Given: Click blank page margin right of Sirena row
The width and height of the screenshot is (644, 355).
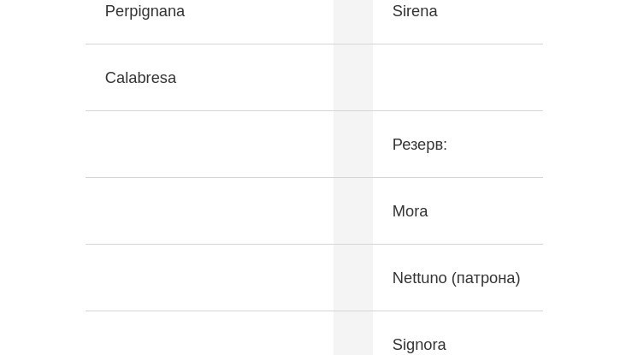Looking at the screenshot, I should 594,21.
